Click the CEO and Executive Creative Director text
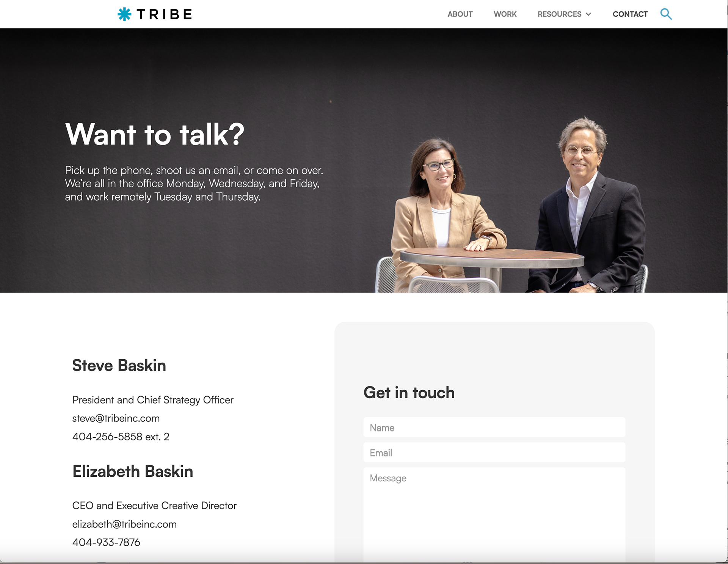Screen dimensions: 728x564 click(154, 506)
